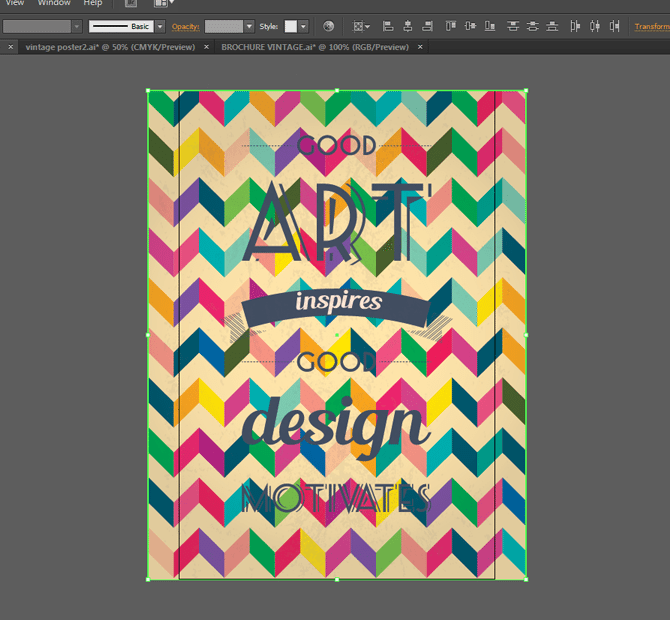The image size is (670, 620).
Task: Click the vertical distribute top icon
Action: (514, 26)
